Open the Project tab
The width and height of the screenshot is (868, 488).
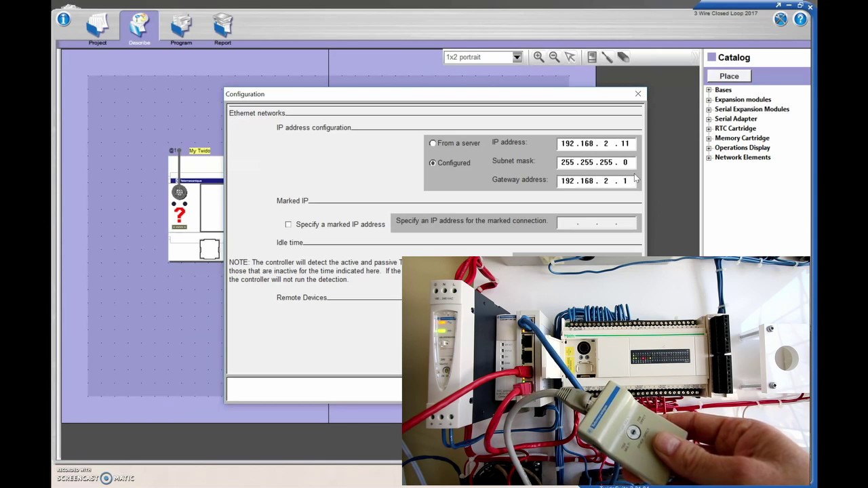pos(98,29)
